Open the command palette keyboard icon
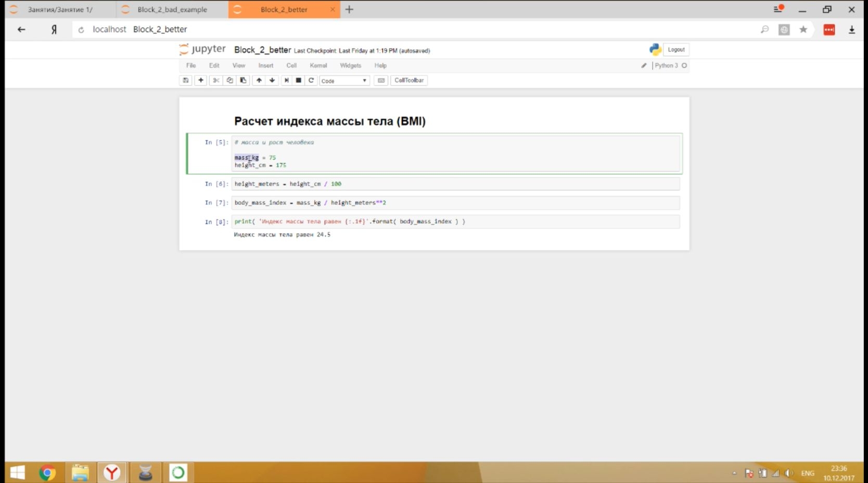 [381, 80]
